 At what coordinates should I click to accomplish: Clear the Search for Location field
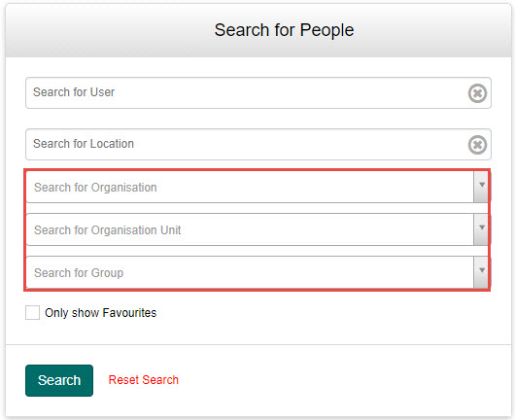click(x=477, y=145)
